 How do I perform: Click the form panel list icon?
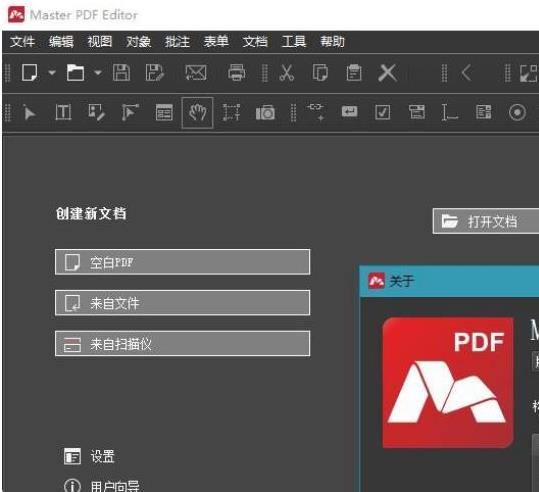[x=164, y=112]
